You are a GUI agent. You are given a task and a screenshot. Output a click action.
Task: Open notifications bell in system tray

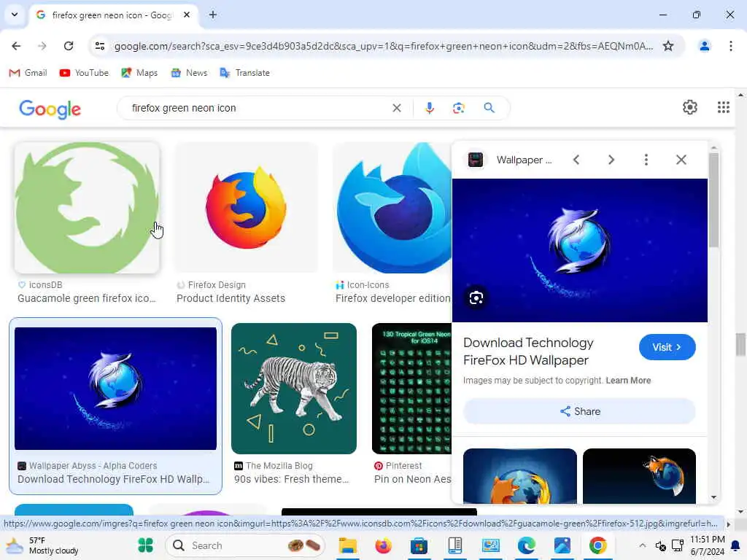coord(736,545)
